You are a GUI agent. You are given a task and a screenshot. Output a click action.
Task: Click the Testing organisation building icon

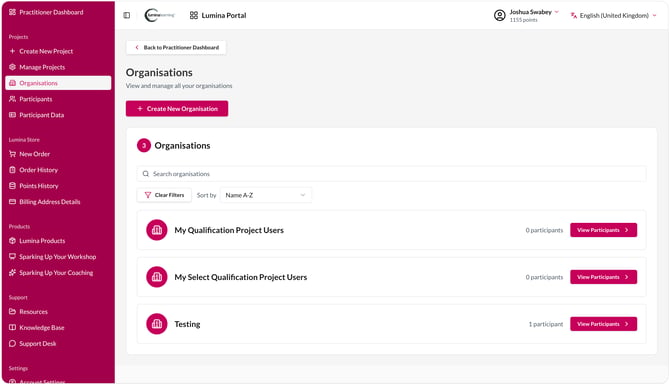(157, 324)
